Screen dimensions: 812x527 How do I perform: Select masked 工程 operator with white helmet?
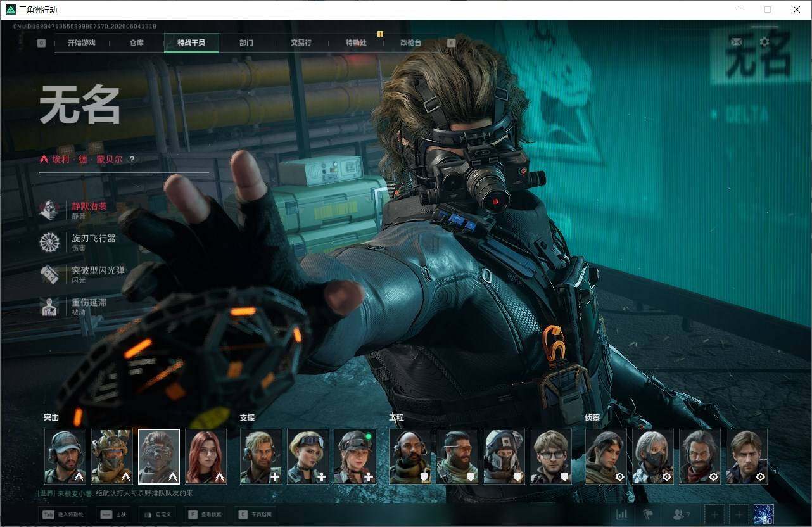click(504, 457)
